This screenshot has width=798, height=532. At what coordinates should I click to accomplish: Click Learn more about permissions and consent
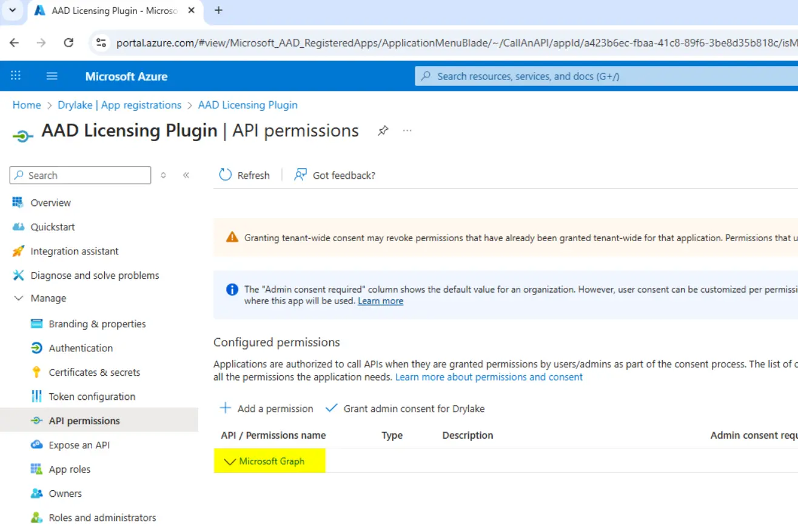tap(489, 377)
